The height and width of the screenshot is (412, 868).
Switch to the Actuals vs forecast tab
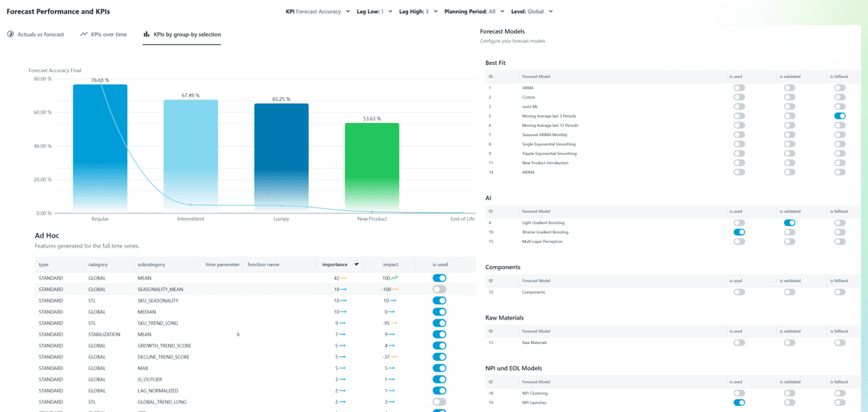40,34
